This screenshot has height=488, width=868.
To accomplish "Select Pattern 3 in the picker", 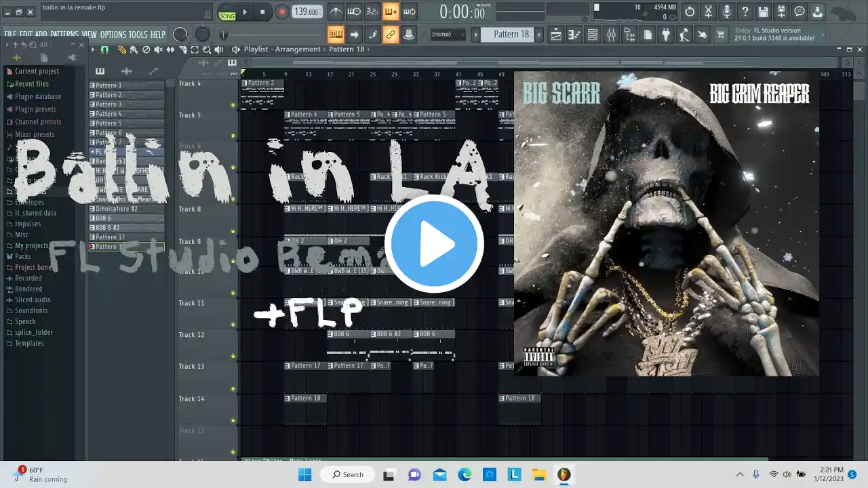I will (127, 104).
